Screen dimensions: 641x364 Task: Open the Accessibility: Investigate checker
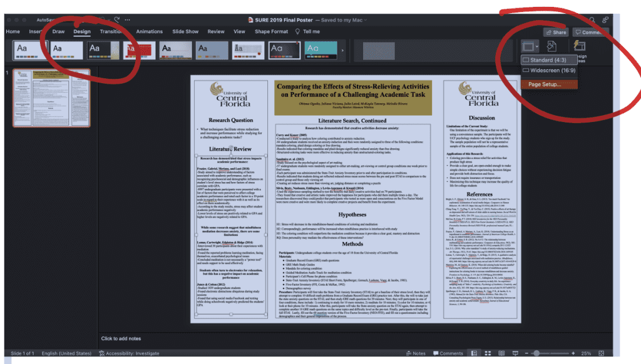[129, 353]
